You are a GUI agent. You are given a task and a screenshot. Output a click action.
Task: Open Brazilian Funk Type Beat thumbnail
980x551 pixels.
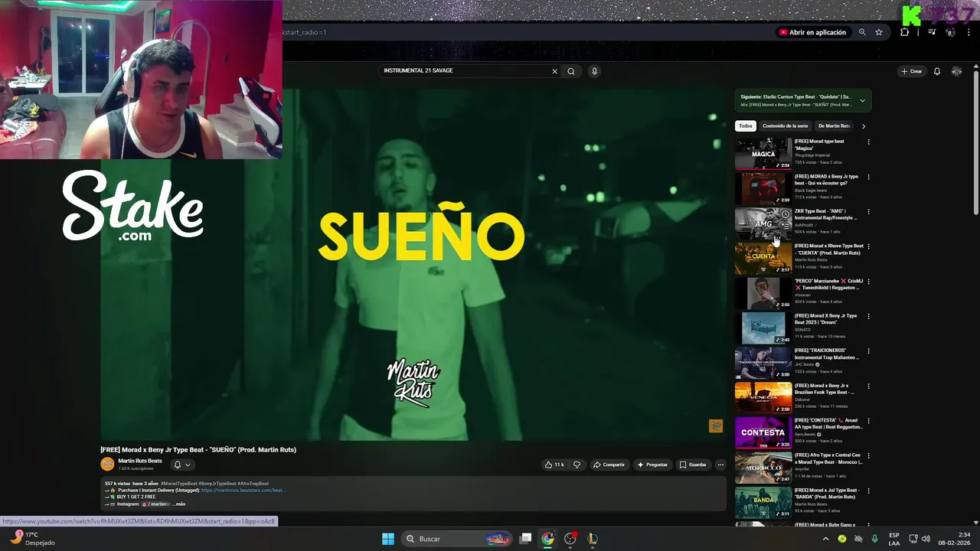click(x=763, y=398)
